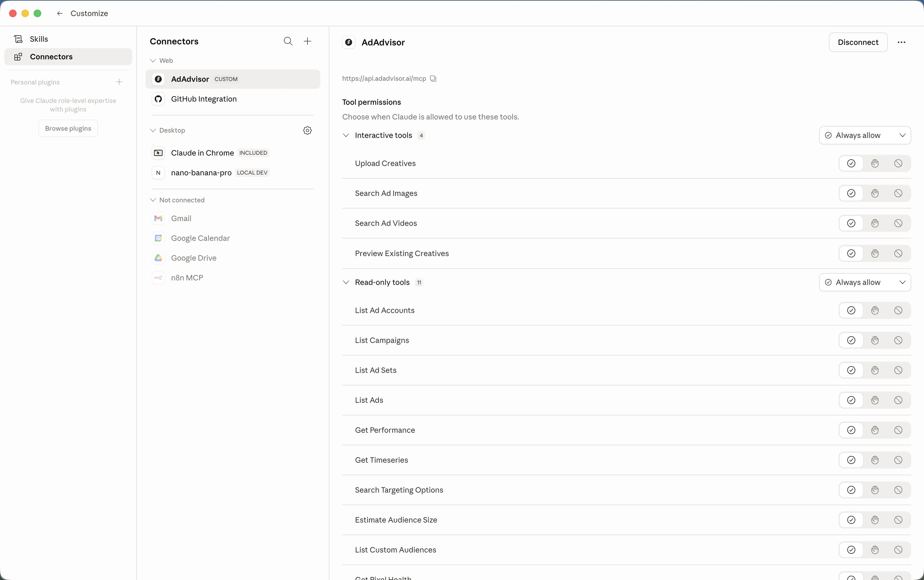Collapse the Interactive tools section
The width and height of the screenshot is (924, 580).
tap(346, 136)
